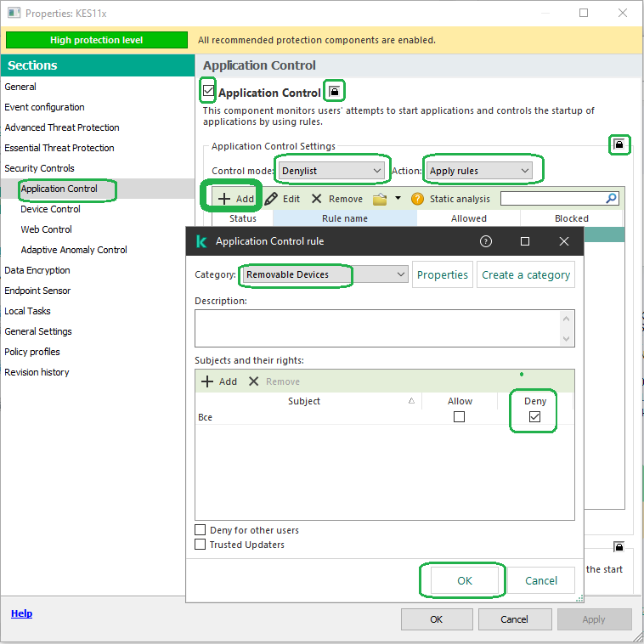Click the Allow column header

click(x=460, y=401)
